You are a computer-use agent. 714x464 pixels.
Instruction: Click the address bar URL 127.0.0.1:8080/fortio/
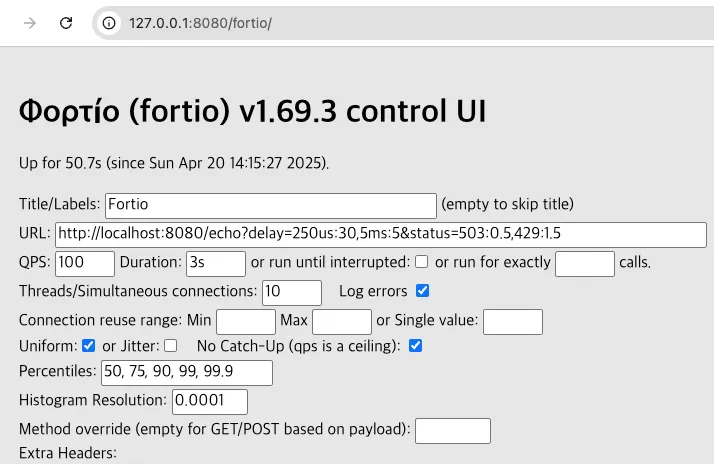click(x=200, y=23)
